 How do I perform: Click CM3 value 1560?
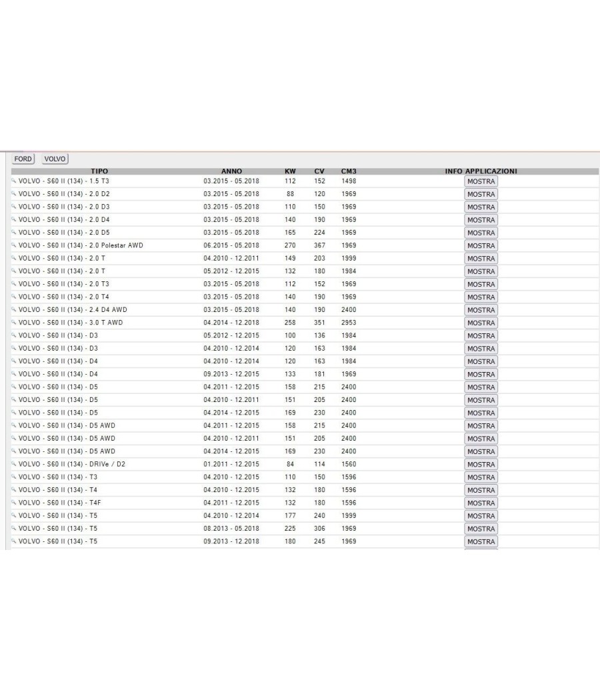(349, 464)
